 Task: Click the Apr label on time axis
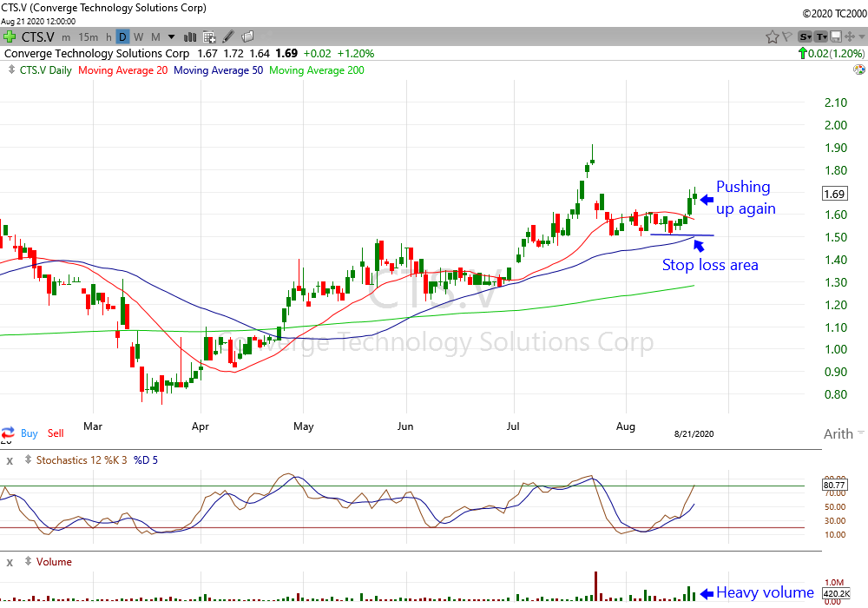click(201, 426)
